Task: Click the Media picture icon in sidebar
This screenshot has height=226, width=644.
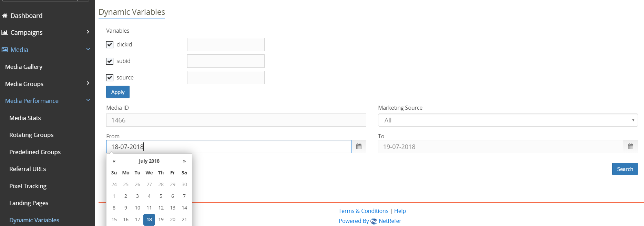Action: point(5,50)
